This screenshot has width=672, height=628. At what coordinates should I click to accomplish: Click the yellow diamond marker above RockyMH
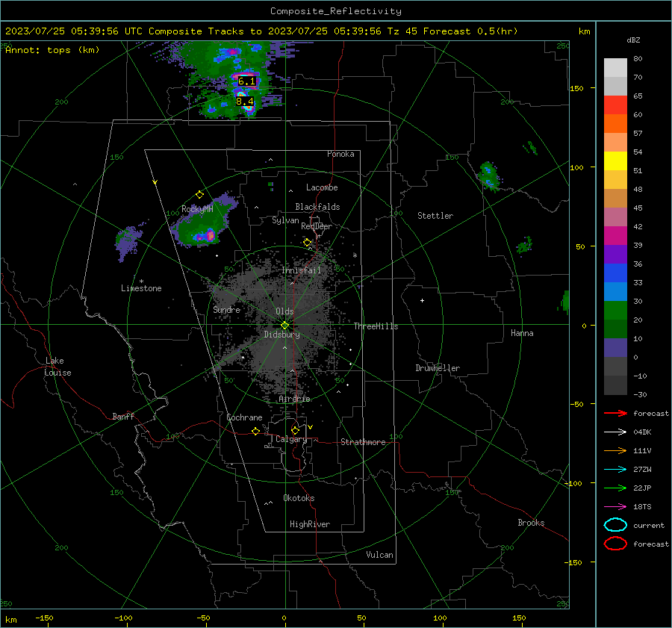(x=199, y=195)
